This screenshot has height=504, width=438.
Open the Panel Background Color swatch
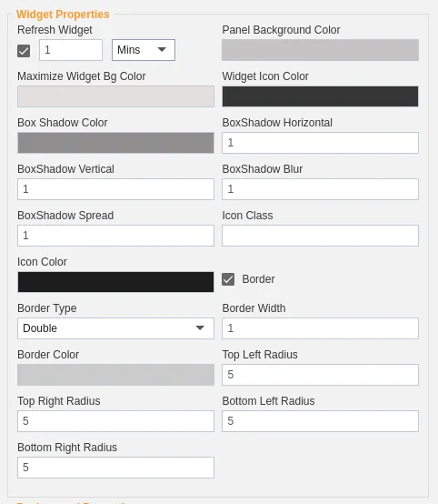(320, 50)
